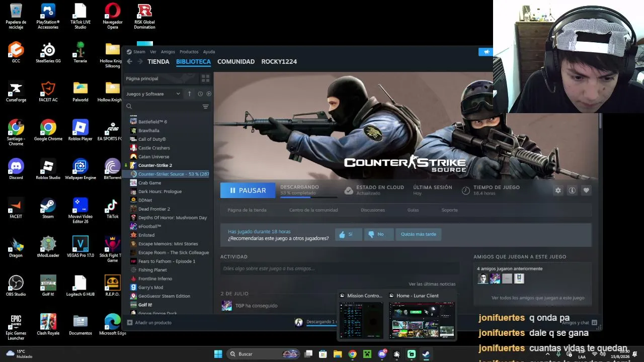This screenshot has height=362, width=644.
Task: Open the Guías link
Action: [x=413, y=210]
